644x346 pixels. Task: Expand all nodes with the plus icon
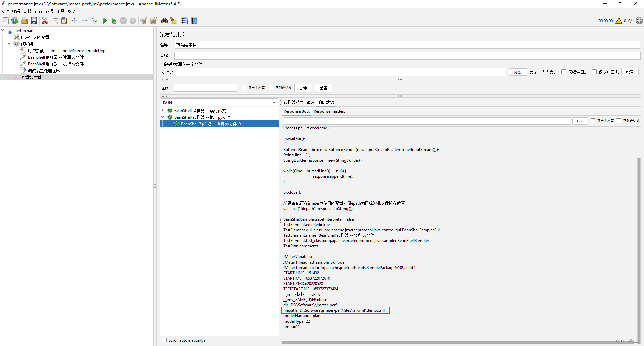(75, 21)
